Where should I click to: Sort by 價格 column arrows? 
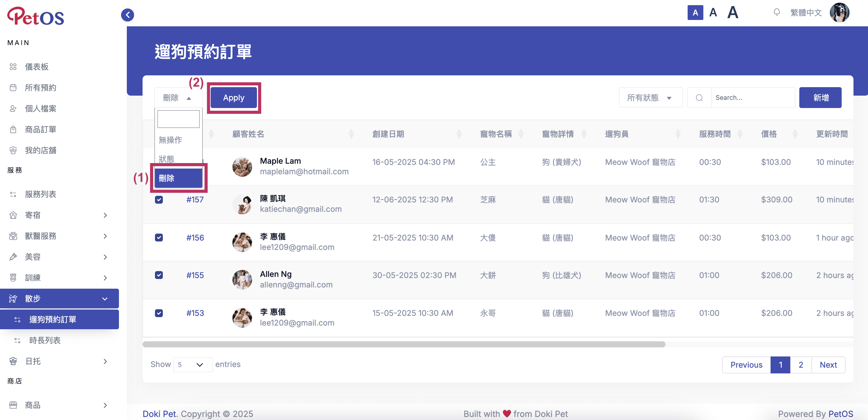coord(795,134)
